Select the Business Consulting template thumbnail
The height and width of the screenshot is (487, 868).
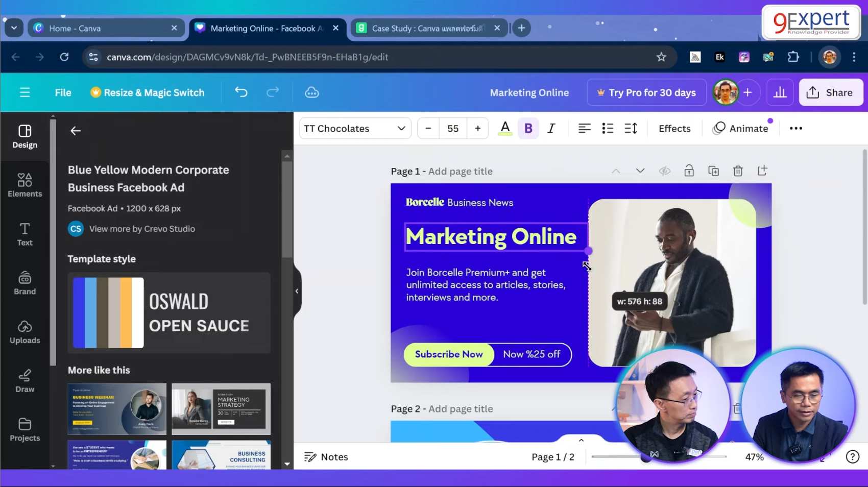[x=221, y=457]
